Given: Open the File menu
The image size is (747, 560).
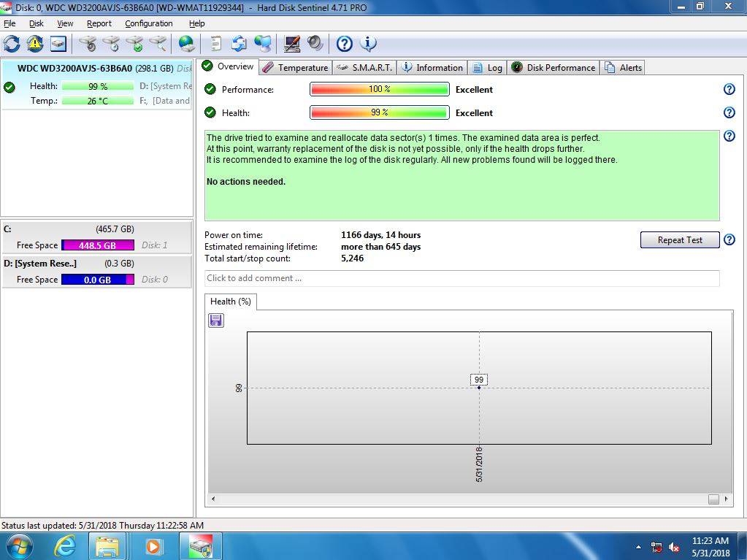Looking at the screenshot, I should (x=9, y=23).
